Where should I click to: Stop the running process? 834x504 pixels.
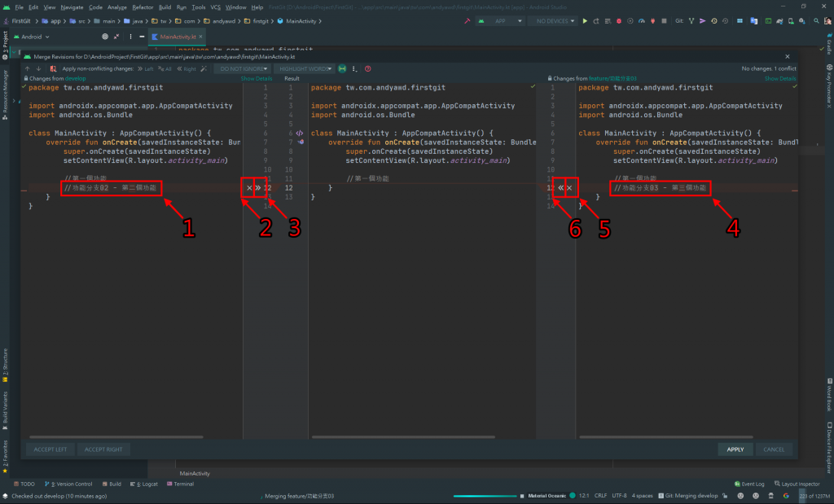pos(664,21)
